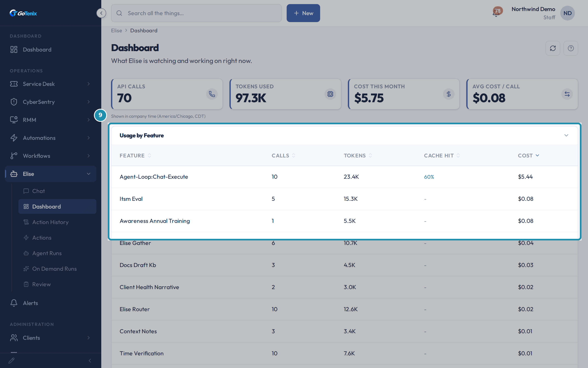
Task: Click the Agent-Loop:Chat-Execute row
Action: click(x=345, y=177)
